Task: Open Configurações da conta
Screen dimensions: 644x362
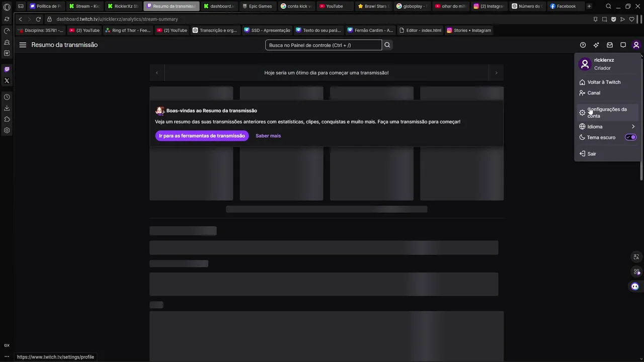Action: tap(607, 113)
